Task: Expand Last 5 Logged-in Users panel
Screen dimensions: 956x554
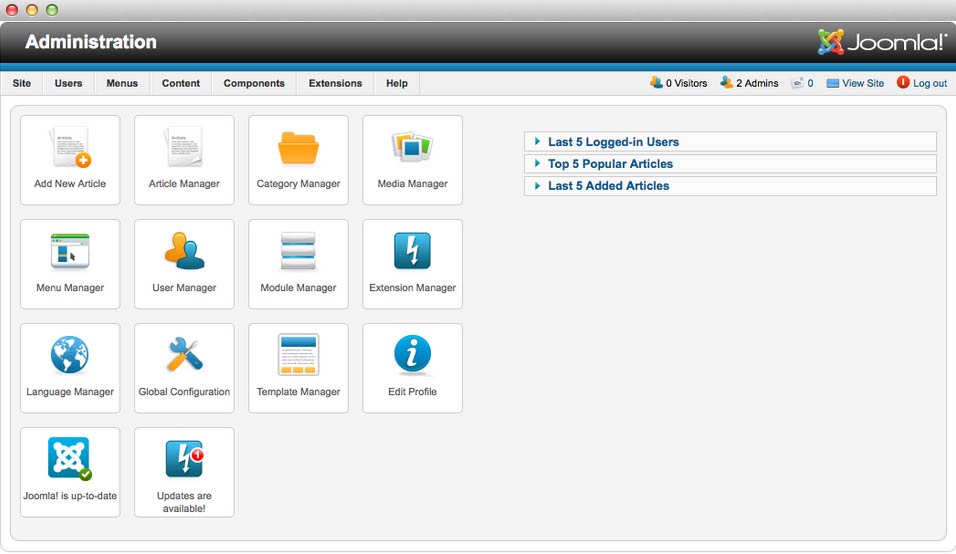Action: pyautogui.click(x=613, y=142)
